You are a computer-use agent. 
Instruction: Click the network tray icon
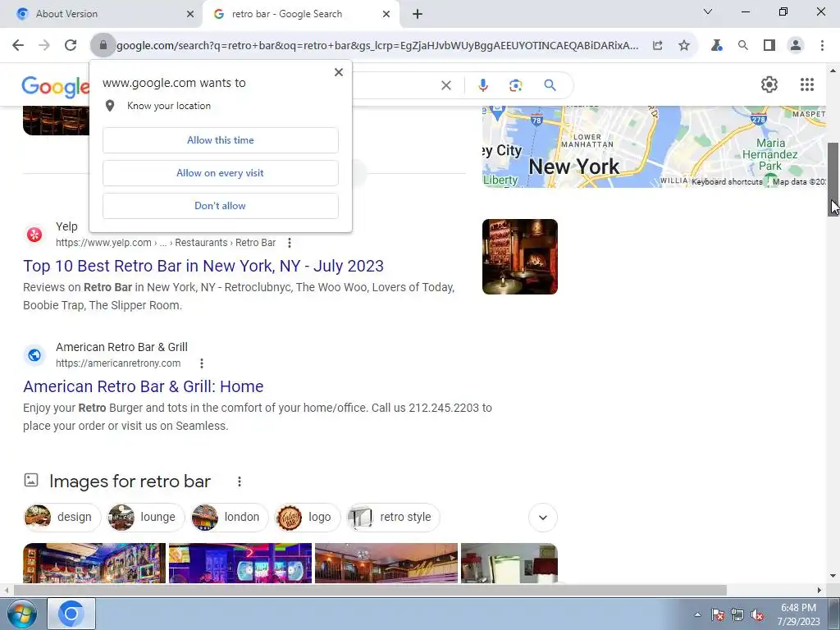pos(737,614)
